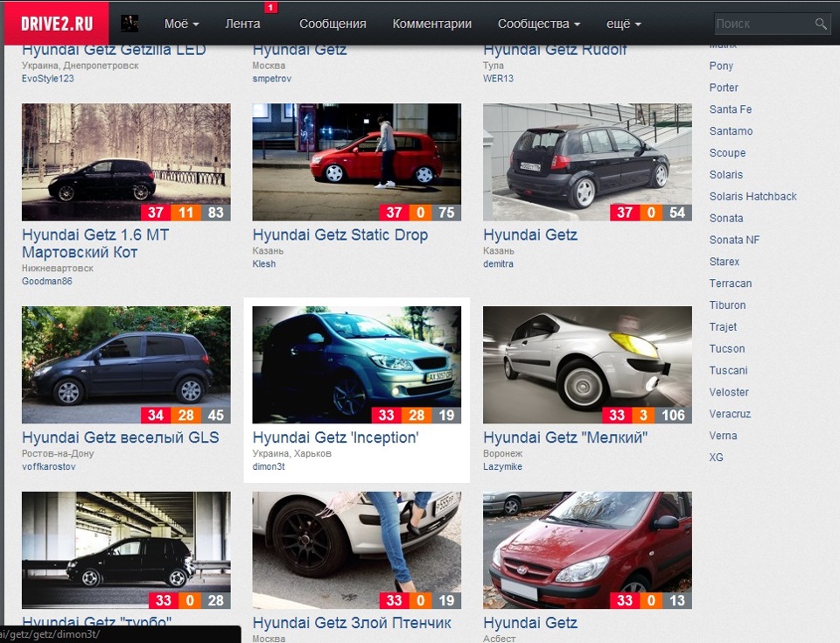The width and height of the screenshot is (840, 643).
Task: Open the Лента menu item
Action: pos(242,24)
